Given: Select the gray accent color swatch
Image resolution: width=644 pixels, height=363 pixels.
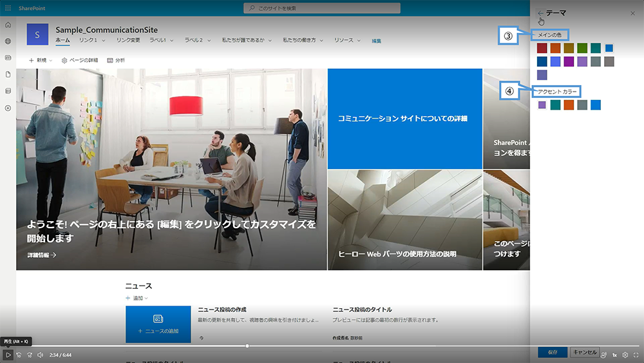Looking at the screenshot, I should pyautogui.click(x=582, y=105).
